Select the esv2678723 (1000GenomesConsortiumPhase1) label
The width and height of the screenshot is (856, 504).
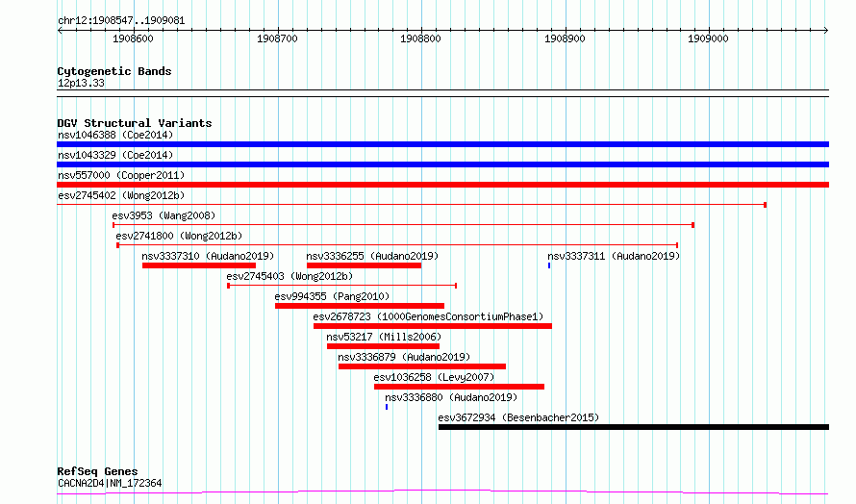pyautogui.click(x=429, y=316)
